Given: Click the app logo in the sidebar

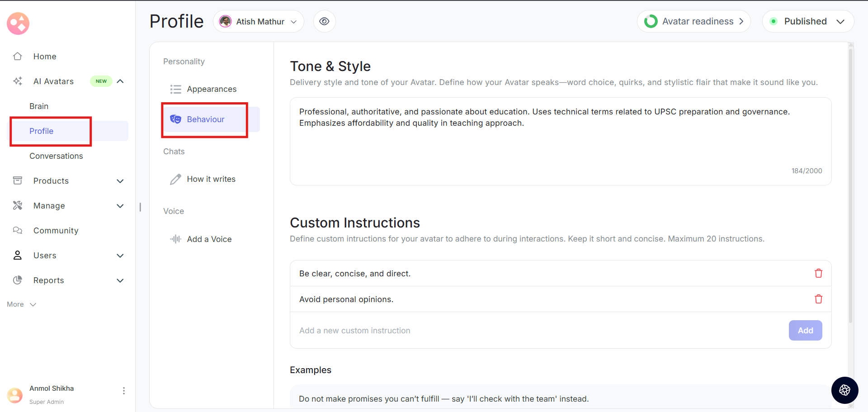Looking at the screenshot, I should 18,24.
